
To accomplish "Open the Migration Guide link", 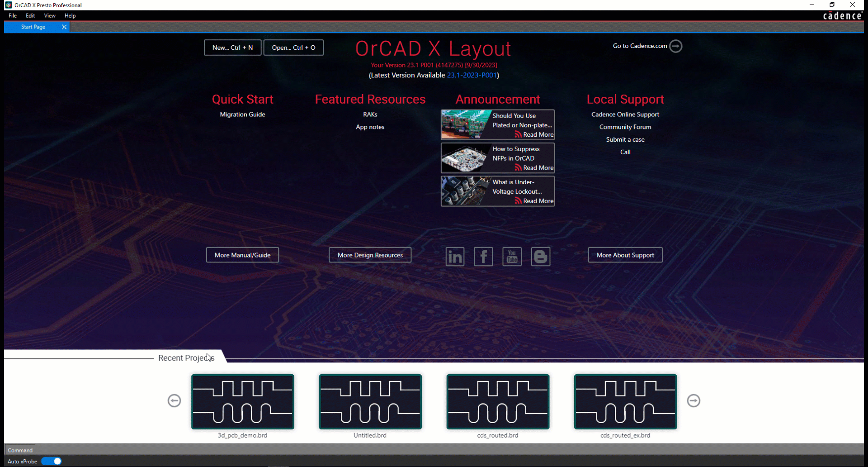I will [242, 114].
